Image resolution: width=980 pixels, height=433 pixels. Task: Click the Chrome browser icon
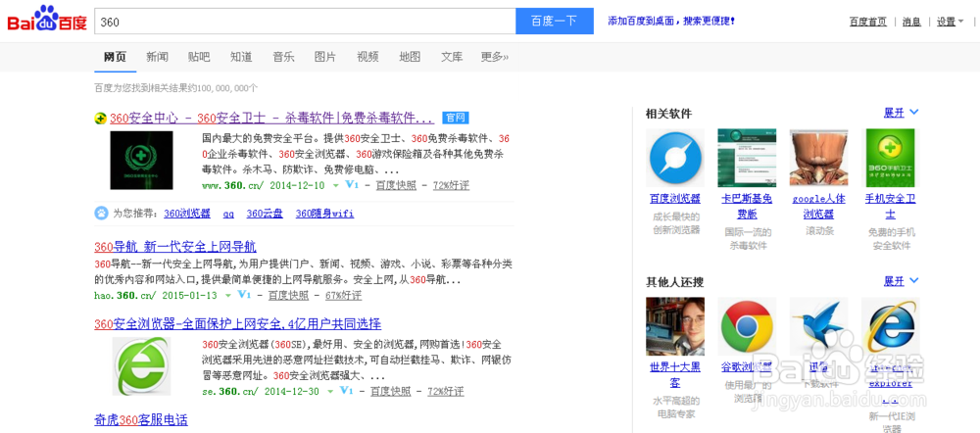pos(747,327)
